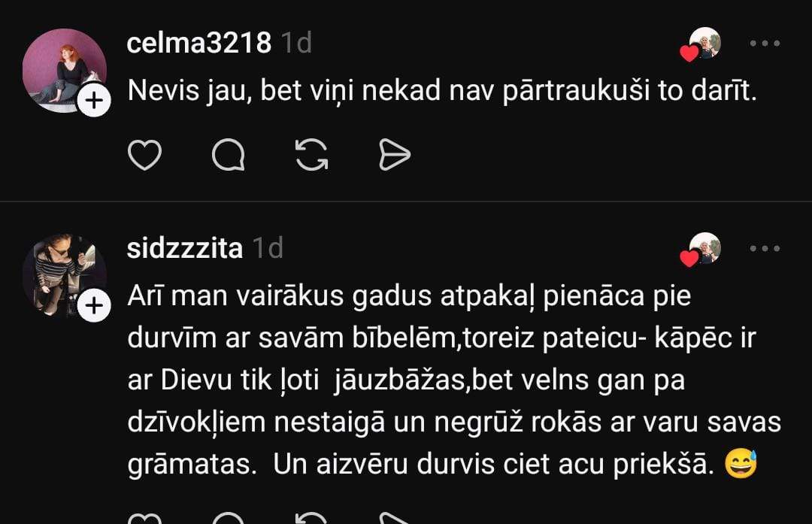The height and width of the screenshot is (524, 812).
Task: Follow celma3218 using the plus badge
Action: [x=94, y=101]
